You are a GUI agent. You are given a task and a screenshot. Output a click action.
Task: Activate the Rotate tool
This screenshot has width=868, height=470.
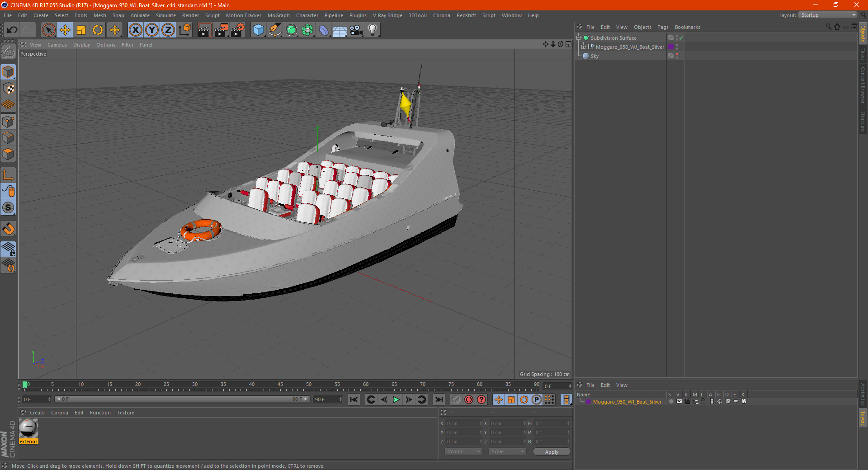pyautogui.click(x=98, y=30)
